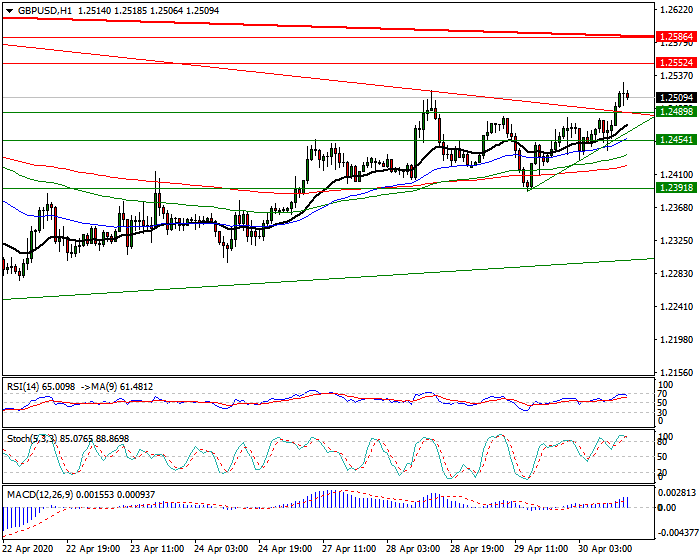
Task: Open the chart dropdown triangle beside GBPUSD,H1
Action: click(x=9, y=11)
